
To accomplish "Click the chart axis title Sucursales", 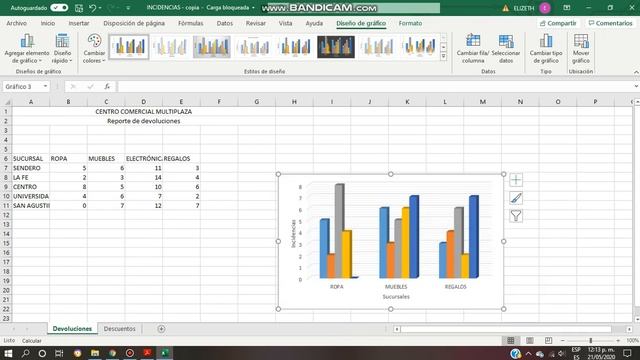I will tap(396, 297).
